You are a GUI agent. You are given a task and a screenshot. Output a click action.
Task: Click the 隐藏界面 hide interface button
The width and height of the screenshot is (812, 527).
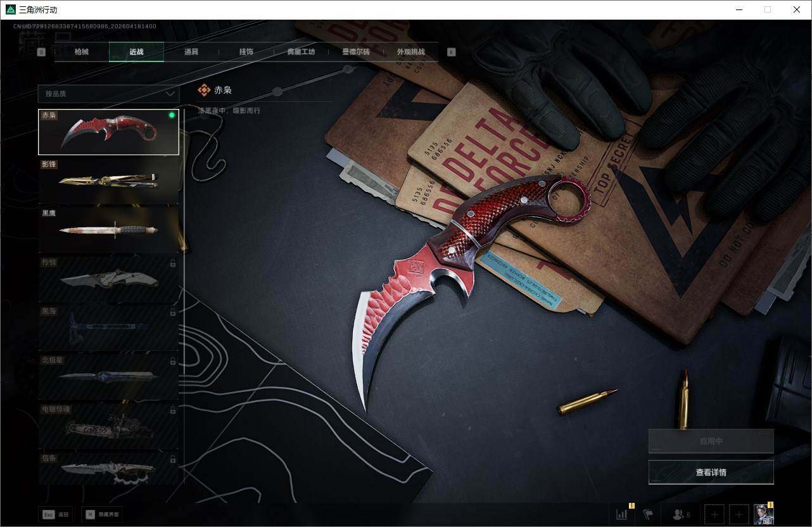click(x=101, y=514)
